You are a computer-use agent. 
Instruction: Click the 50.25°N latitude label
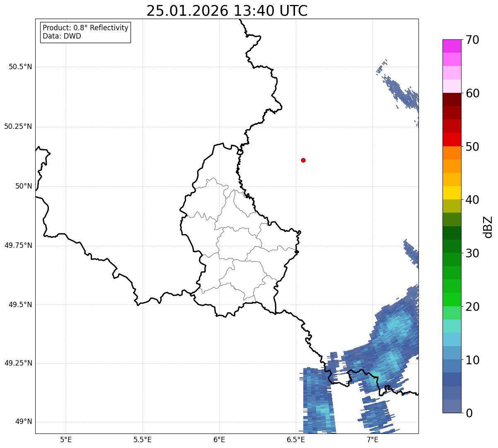[x=18, y=127]
